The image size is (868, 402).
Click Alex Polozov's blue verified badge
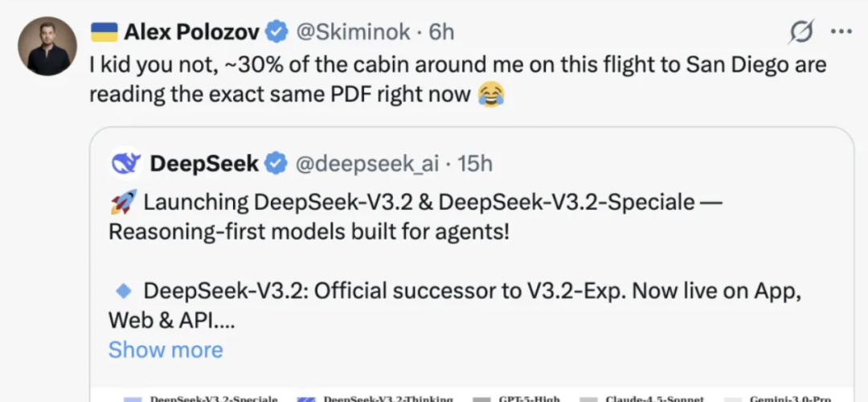[276, 32]
